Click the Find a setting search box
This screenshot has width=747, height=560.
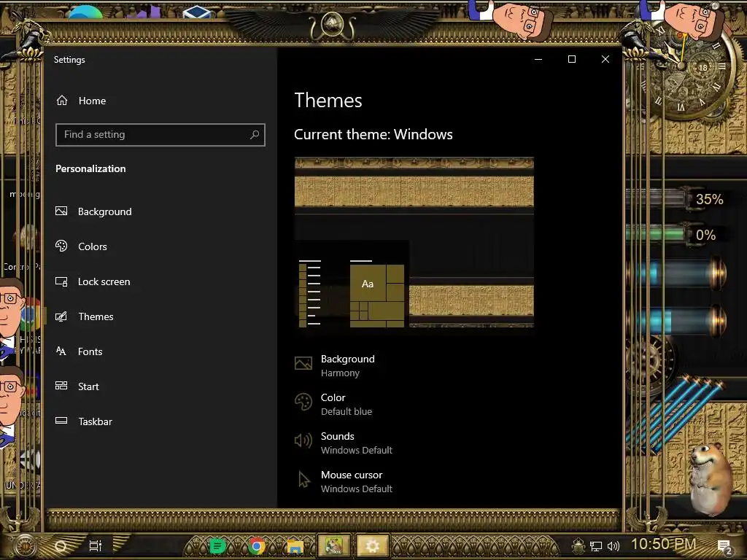[160, 135]
